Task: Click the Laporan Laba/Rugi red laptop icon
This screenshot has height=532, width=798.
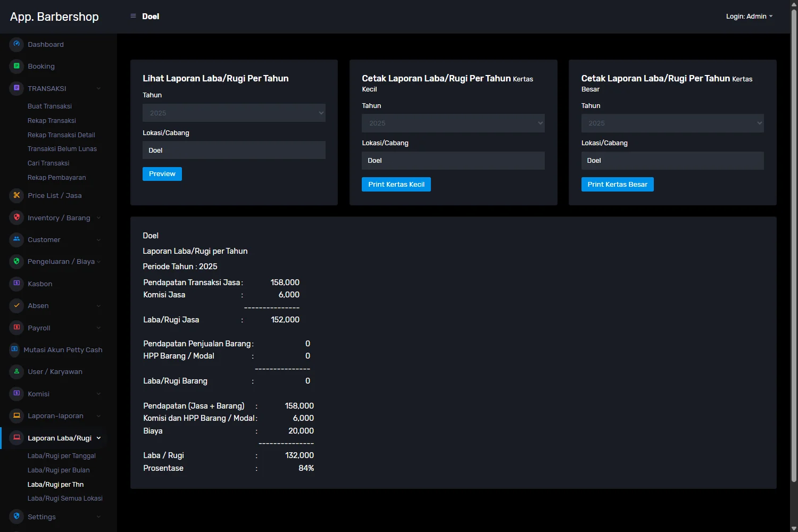Action: coord(16,438)
